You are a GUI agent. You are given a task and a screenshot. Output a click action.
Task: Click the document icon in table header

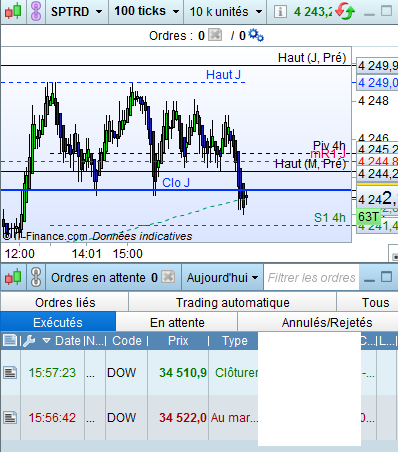[x=10, y=340]
